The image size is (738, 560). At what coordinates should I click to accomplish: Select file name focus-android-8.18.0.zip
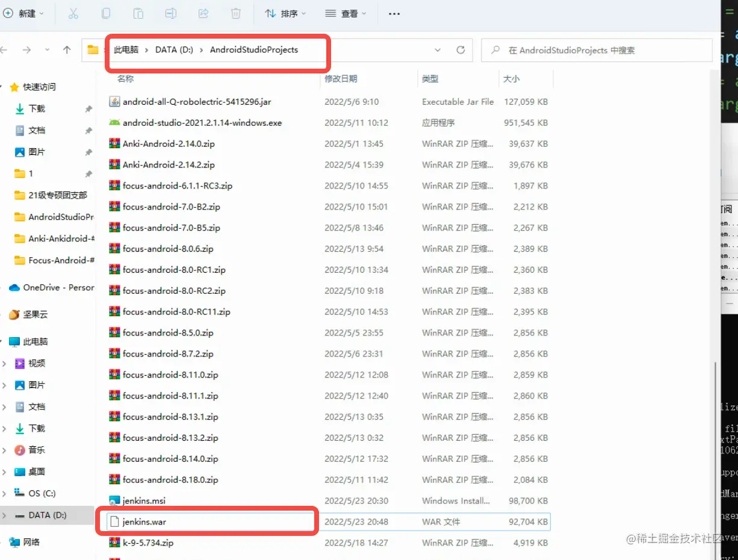pos(170,480)
